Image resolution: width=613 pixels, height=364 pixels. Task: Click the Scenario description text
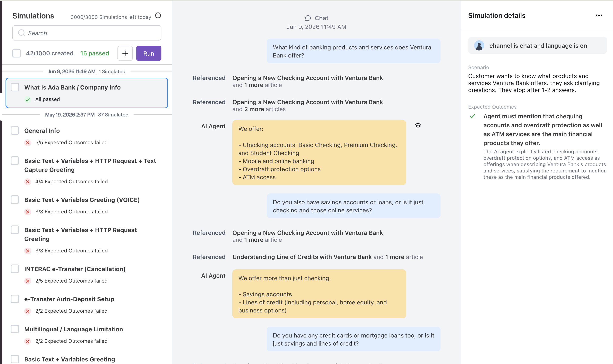point(534,83)
